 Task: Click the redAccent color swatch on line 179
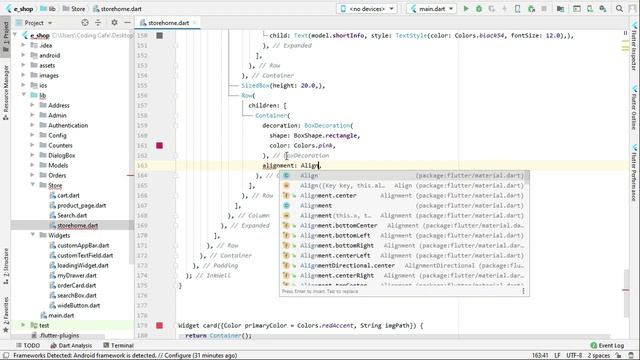coord(159,325)
